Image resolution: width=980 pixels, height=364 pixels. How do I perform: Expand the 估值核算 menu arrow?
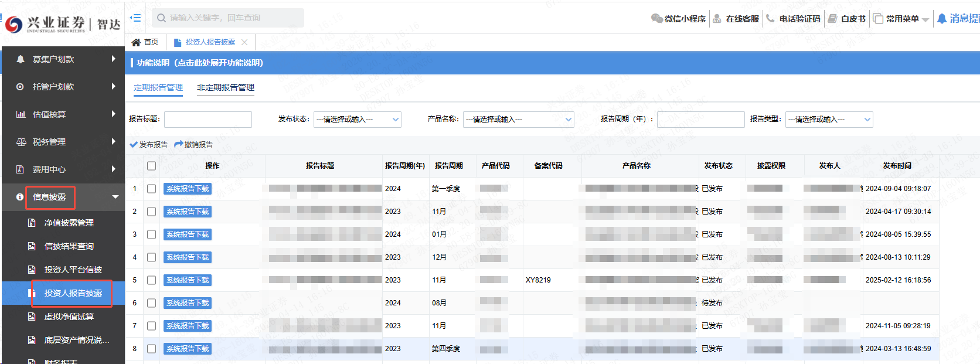point(113,114)
